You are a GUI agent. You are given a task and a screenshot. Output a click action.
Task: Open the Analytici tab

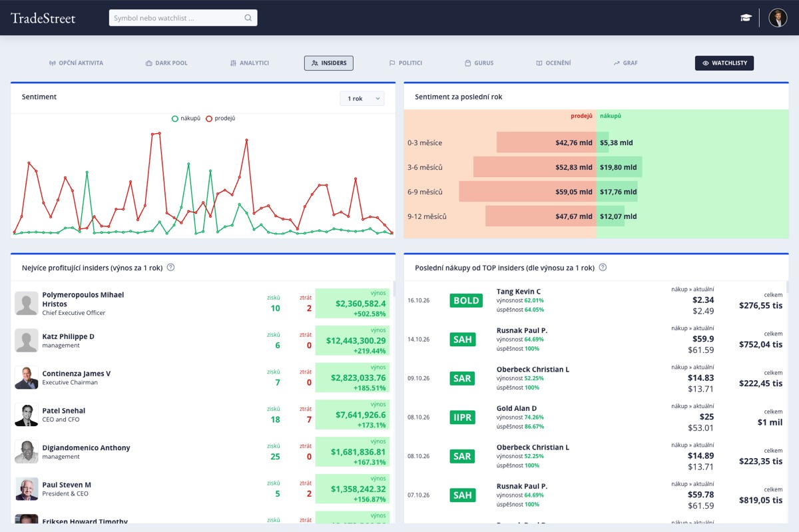(x=249, y=63)
